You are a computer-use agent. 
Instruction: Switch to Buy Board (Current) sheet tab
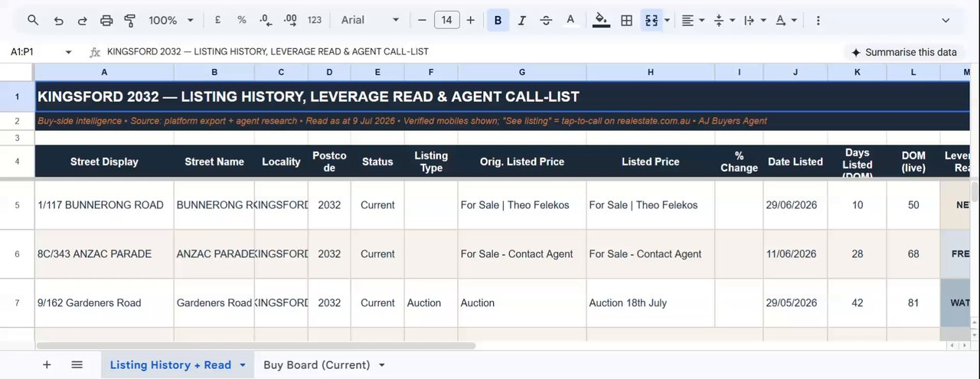click(324, 365)
